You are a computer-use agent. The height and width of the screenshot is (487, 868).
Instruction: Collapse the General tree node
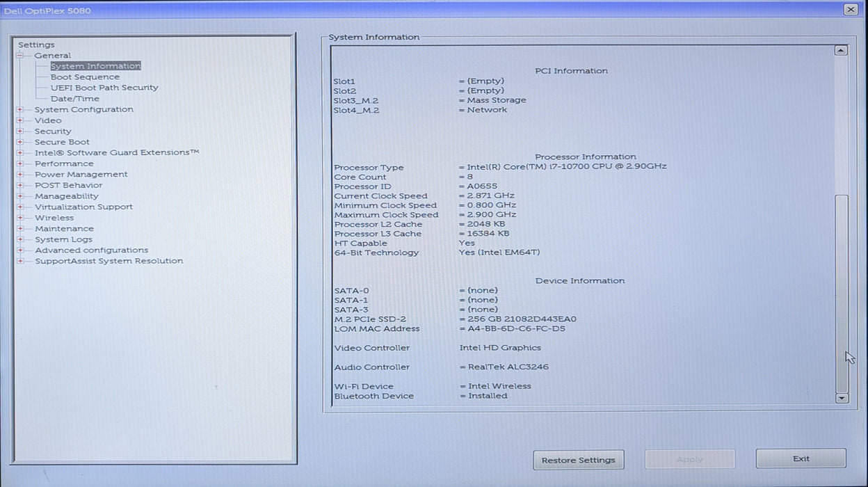[x=20, y=56]
